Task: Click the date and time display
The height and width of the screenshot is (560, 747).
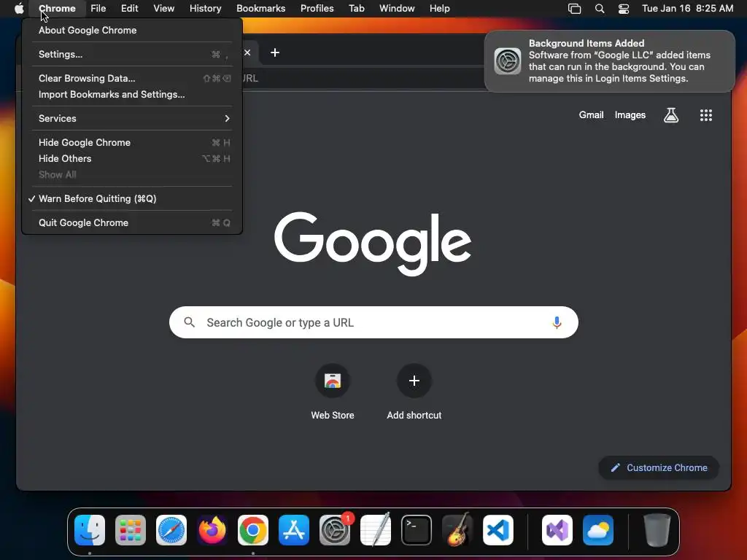Action: 687,9
